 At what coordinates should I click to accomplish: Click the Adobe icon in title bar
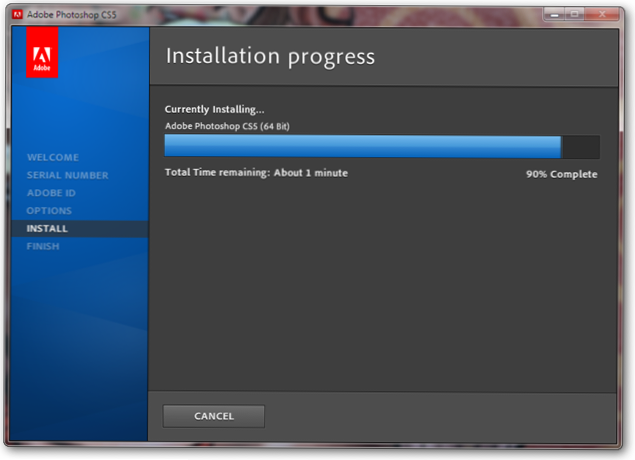click(x=17, y=15)
